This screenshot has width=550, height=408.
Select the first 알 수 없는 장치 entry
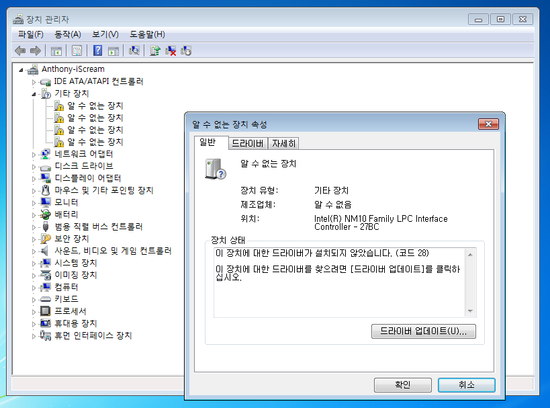coord(95,106)
